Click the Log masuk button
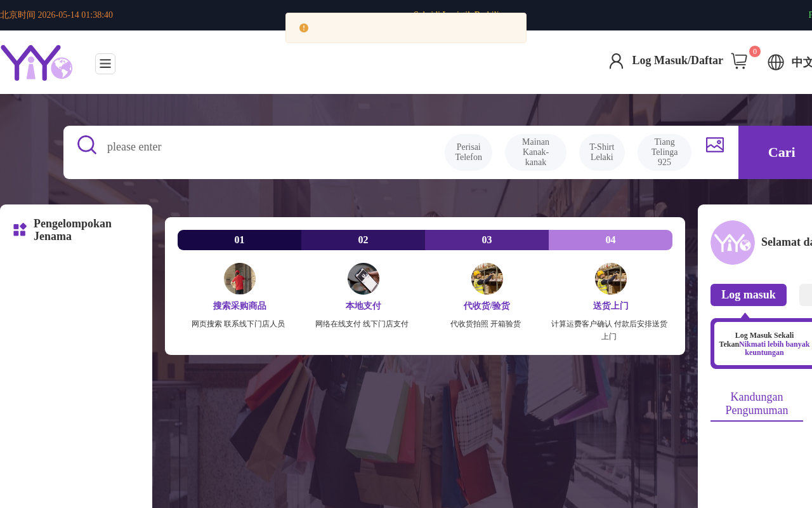This screenshot has height=508, width=812. tap(749, 295)
